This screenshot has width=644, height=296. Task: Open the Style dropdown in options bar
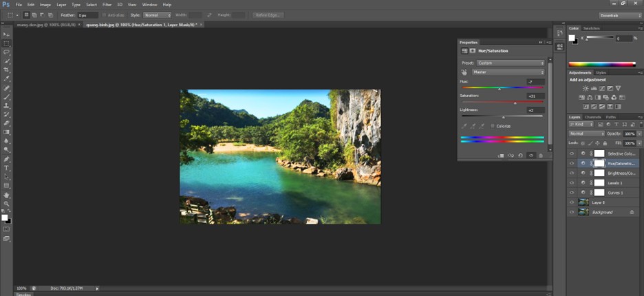157,15
